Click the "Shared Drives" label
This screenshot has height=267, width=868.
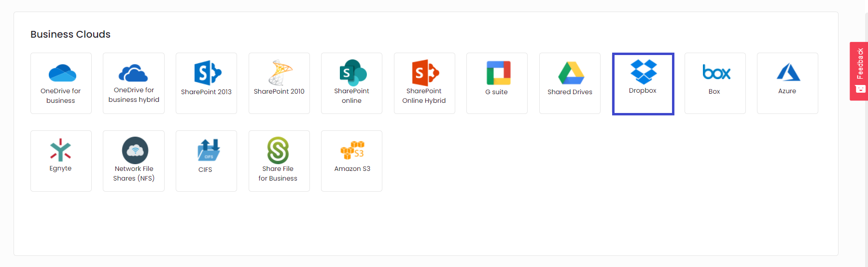570,92
